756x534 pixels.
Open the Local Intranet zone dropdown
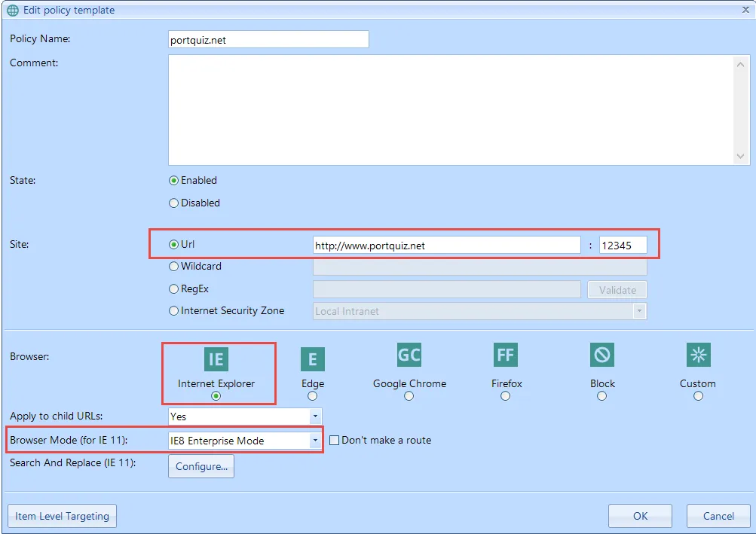point(639,311)
